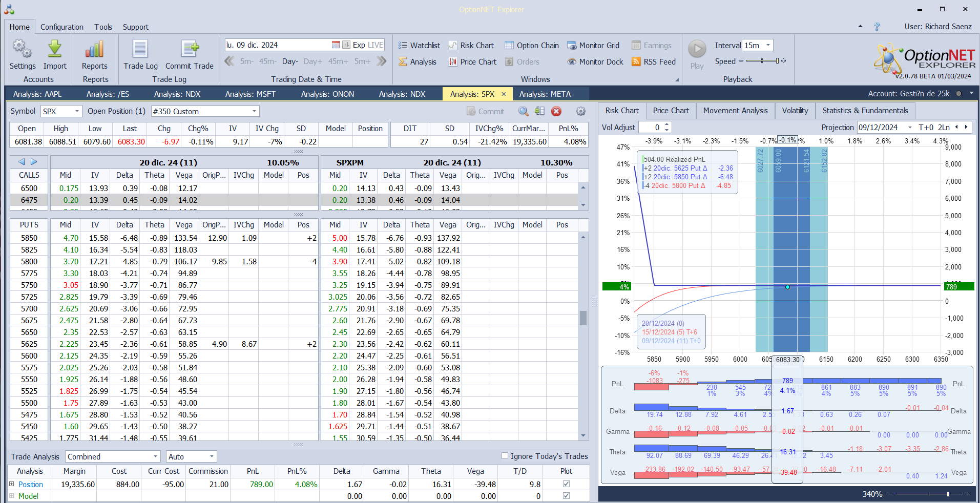980x503 pixels.
Task: Adjust the chart zoom slider at 340%
Action: 929,494
